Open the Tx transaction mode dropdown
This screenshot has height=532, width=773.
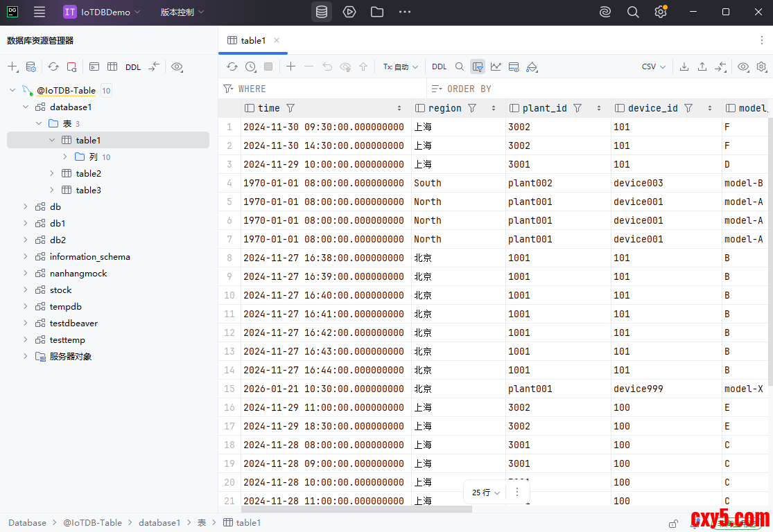coord(401,66)
